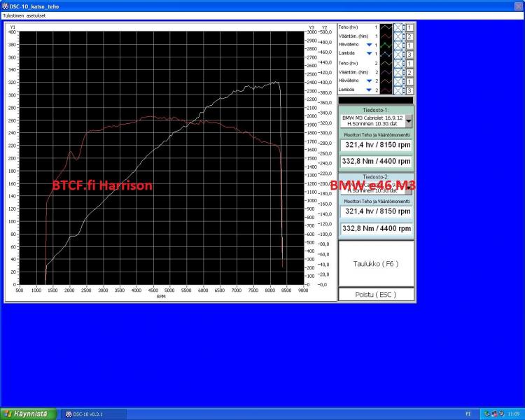
Task: Expand the Häviöteho 1 dropdown arrow
Action: coord(368,45)
